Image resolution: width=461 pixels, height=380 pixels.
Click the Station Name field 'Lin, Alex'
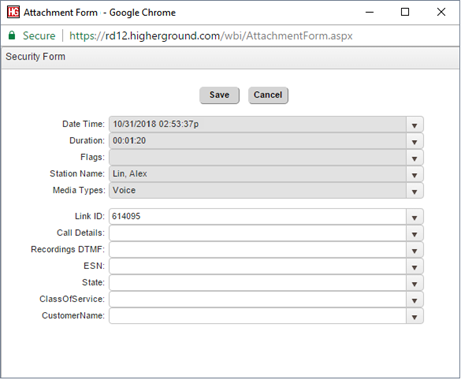pos(258,174)
